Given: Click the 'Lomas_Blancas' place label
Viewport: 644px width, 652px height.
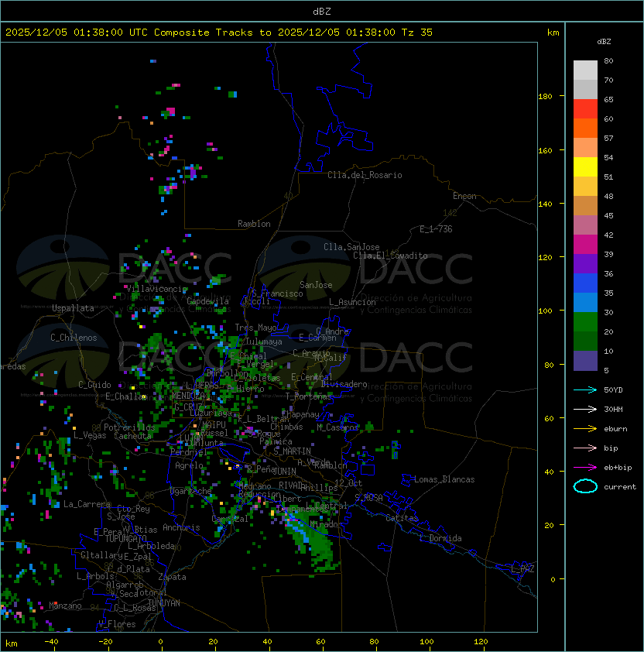Looking at the screenshot, I should click(444, 479).
